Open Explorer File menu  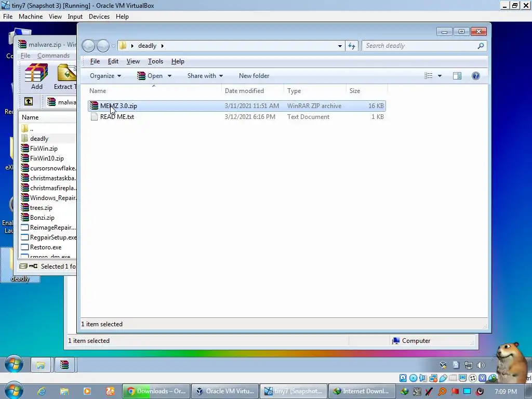[x=95, y=61]
